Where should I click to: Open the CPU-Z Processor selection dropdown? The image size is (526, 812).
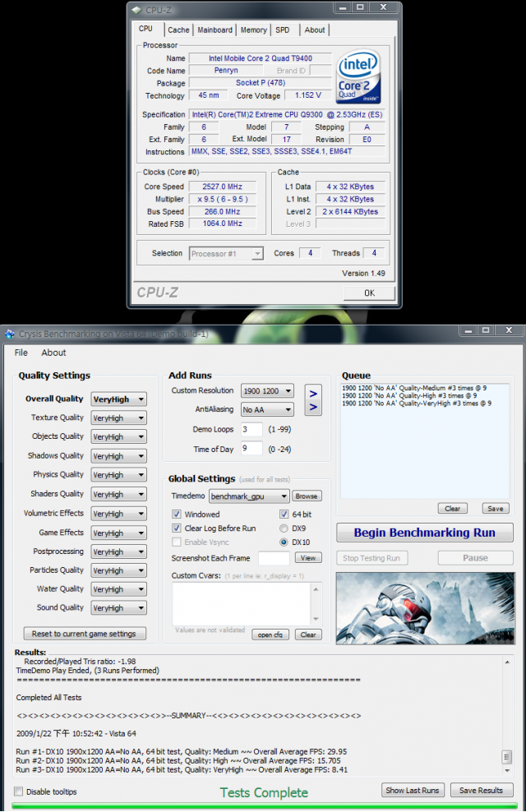(x=226, y=254)
